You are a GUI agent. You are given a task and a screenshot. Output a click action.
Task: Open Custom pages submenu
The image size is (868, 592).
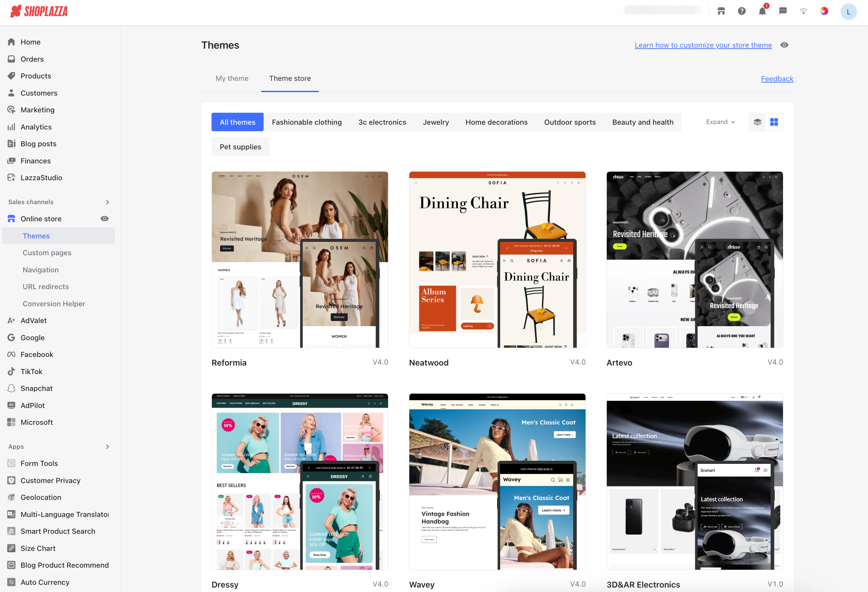point(47,253)
